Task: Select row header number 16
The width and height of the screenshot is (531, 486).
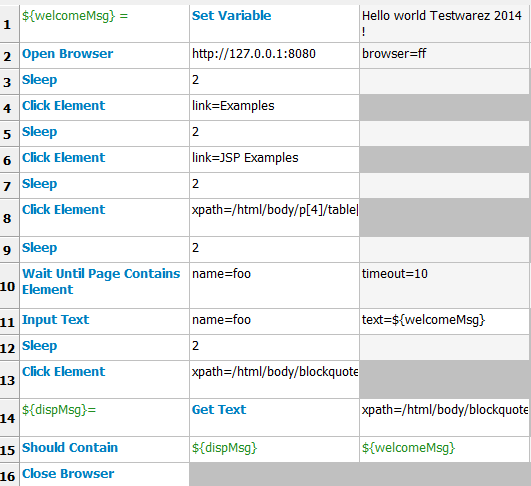Action: coord(9,474)
